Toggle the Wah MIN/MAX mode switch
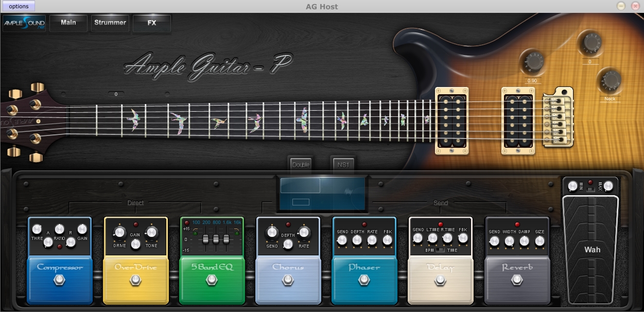The height and width of the screenshot is (312, 644). coord(590,189)
